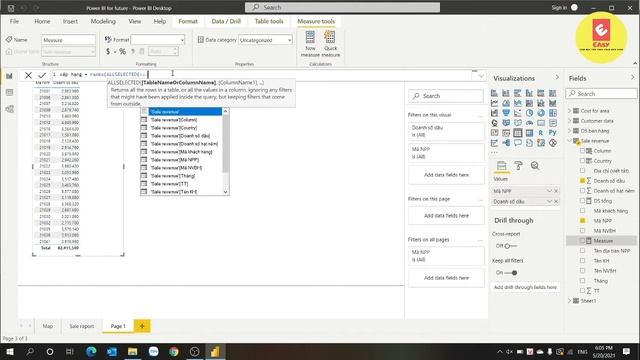Select the R script visual icon
The image size is (640, 360).
point(541,133)
